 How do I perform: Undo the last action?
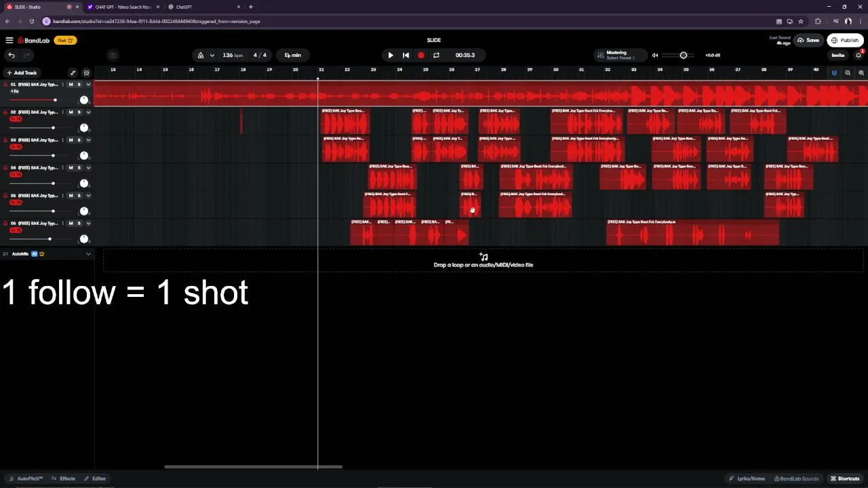pyautogui.click(x=12, y=56)
